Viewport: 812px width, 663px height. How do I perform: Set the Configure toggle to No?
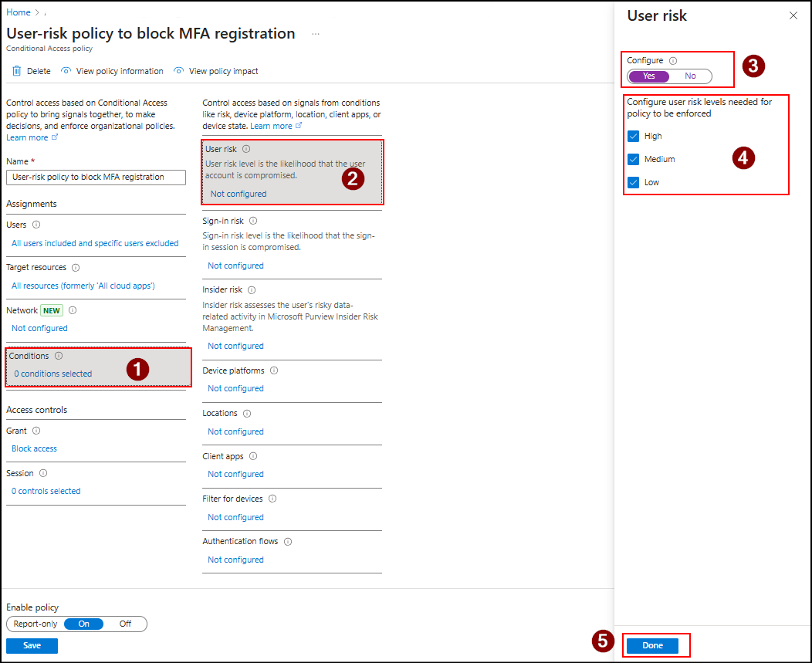(691, 76)
